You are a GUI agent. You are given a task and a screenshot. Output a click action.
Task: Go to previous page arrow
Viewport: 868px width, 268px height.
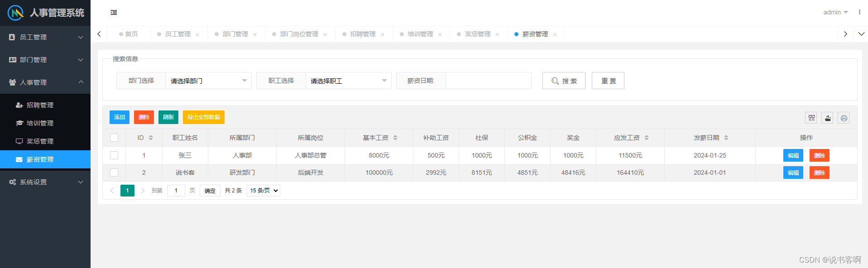click(112, 191)
